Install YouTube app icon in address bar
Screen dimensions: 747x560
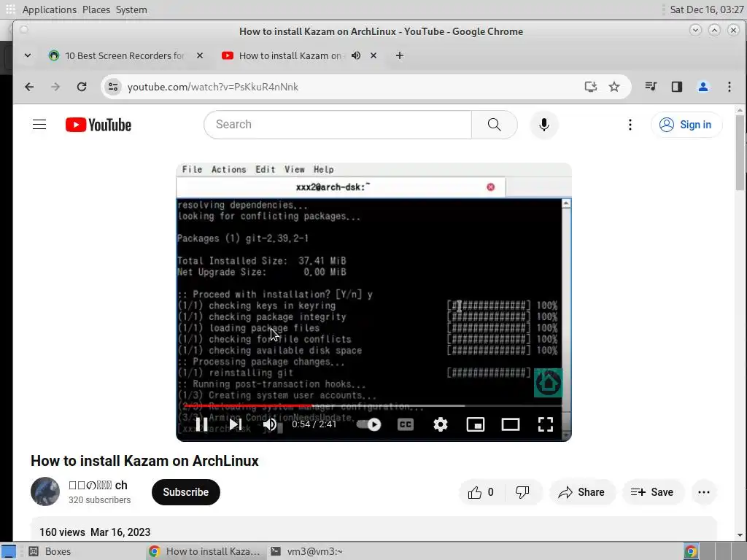point(591,87)
